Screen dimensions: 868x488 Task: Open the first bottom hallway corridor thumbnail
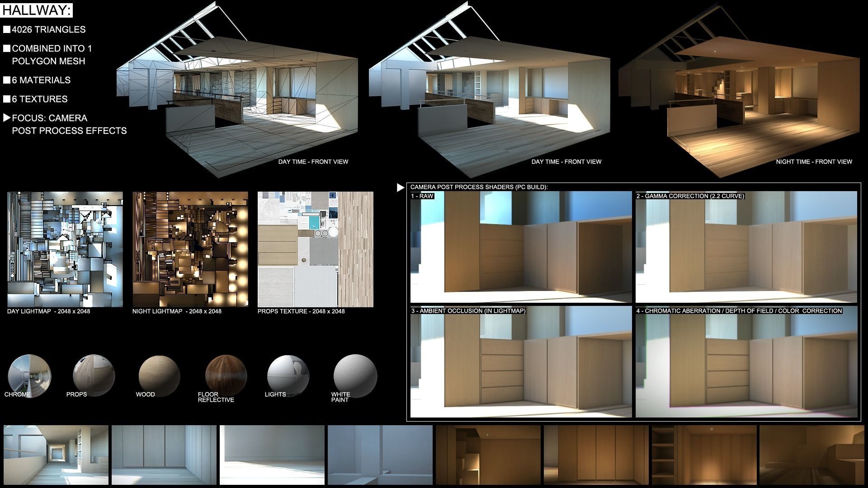click(56, 455)
